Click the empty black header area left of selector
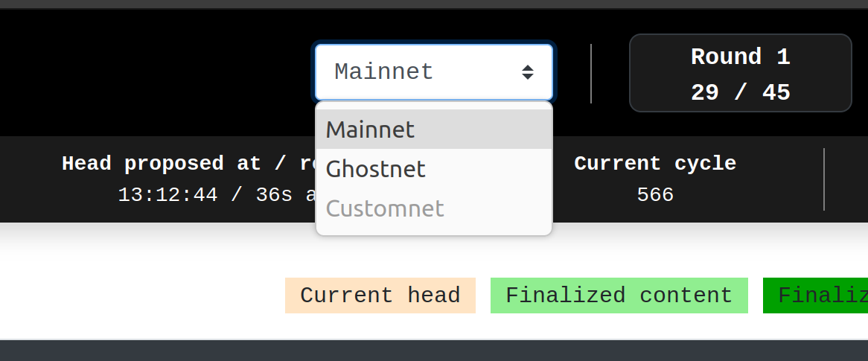The width and height of the screenshot is (868, 361). pyautogui.click(x=149, y=72)
